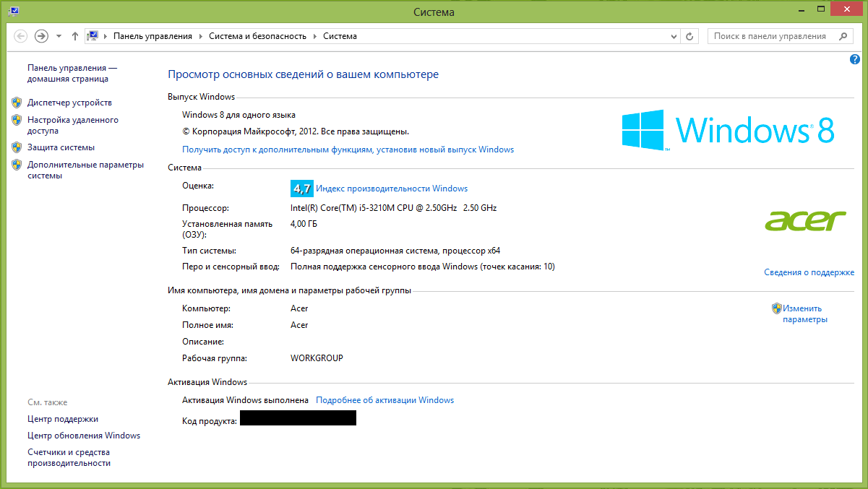This screenshot has width=868, height=489.
Task: Refresh the address bar
Action: pos(689,36)
